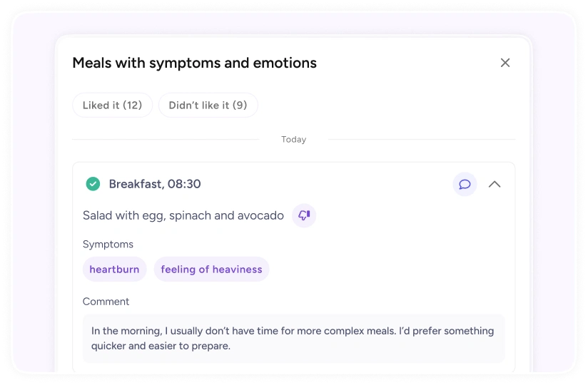
Task: Open the breakfast comment bubble icon
Action: point(465,184)
